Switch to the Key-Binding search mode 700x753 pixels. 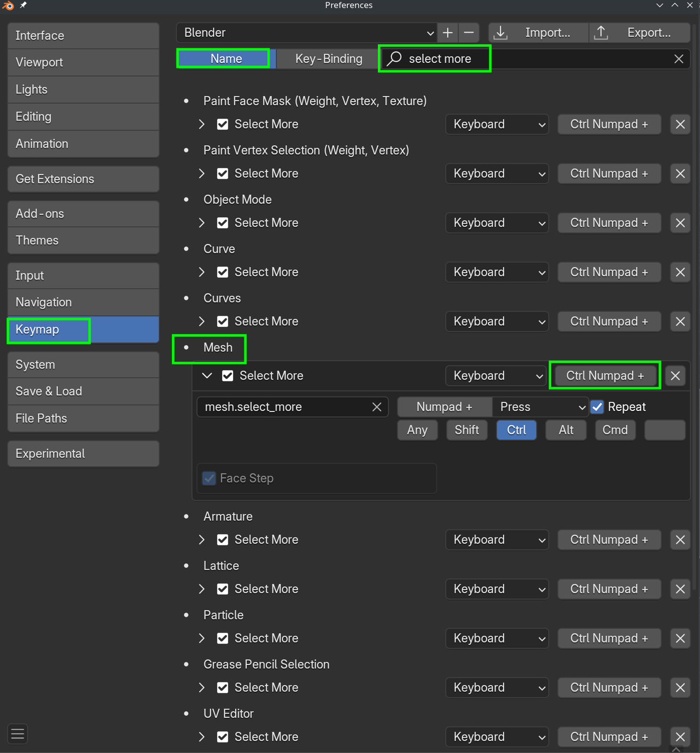329,59
